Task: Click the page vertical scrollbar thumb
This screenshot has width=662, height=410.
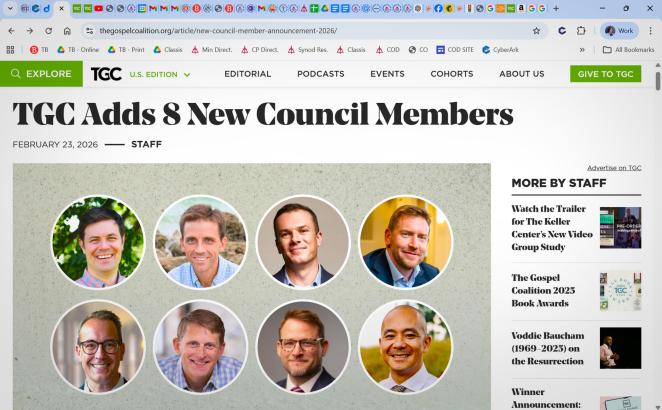Action: pyautogui.click(x=658, y=81)
